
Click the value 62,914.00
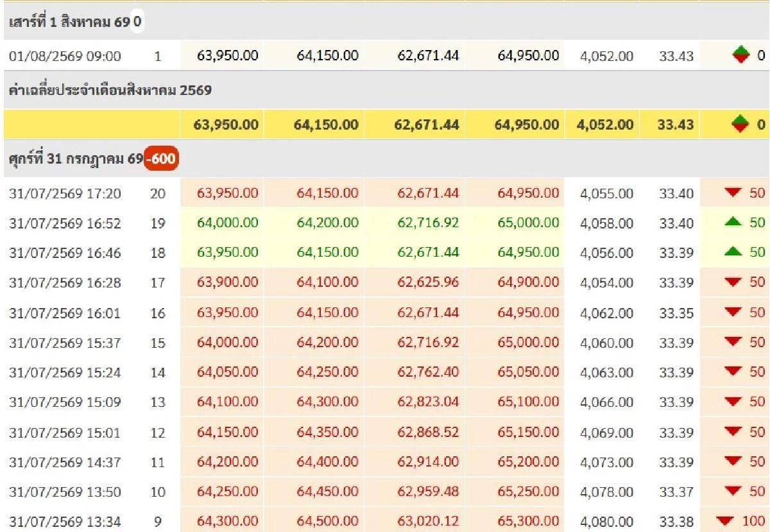pos(428,462)
